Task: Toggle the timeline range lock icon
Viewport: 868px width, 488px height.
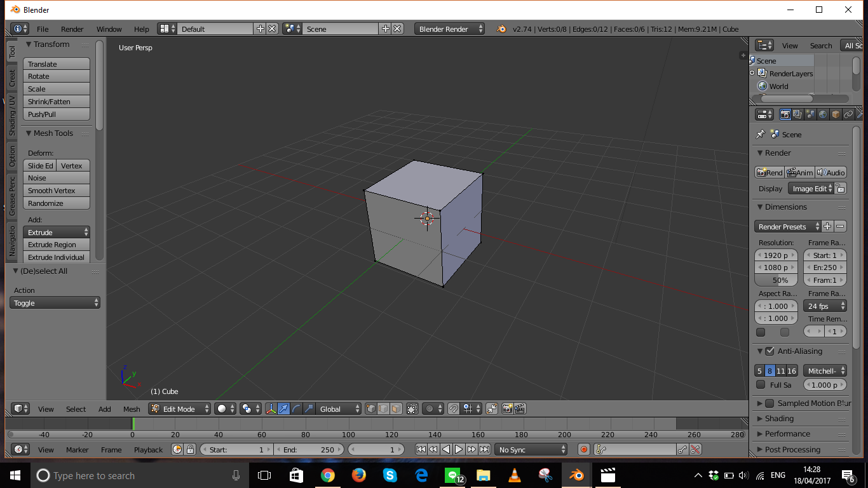Action: [190, 449]
